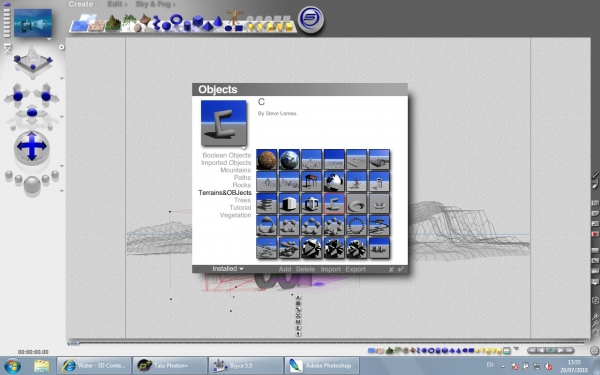Accept selection with the checkmark

pyautogui.click(x=401, y=269)
